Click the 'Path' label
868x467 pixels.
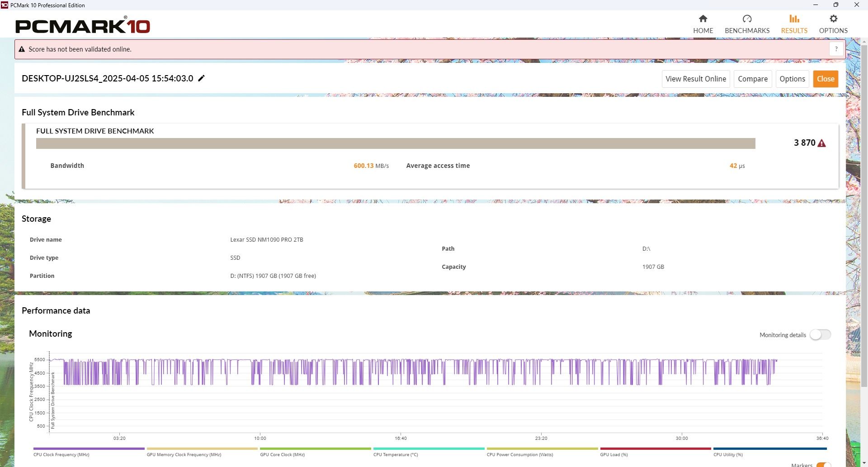coord(448,249)
